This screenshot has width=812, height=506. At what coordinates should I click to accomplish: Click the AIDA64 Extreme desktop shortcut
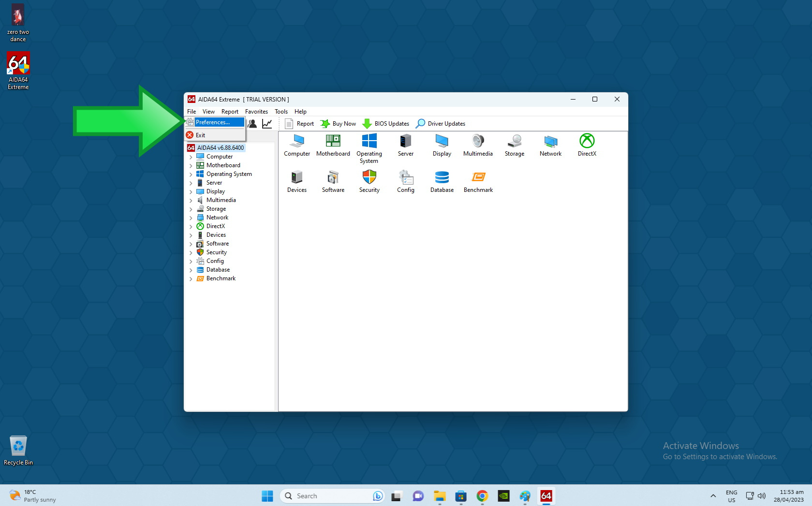tap(18, 71)
